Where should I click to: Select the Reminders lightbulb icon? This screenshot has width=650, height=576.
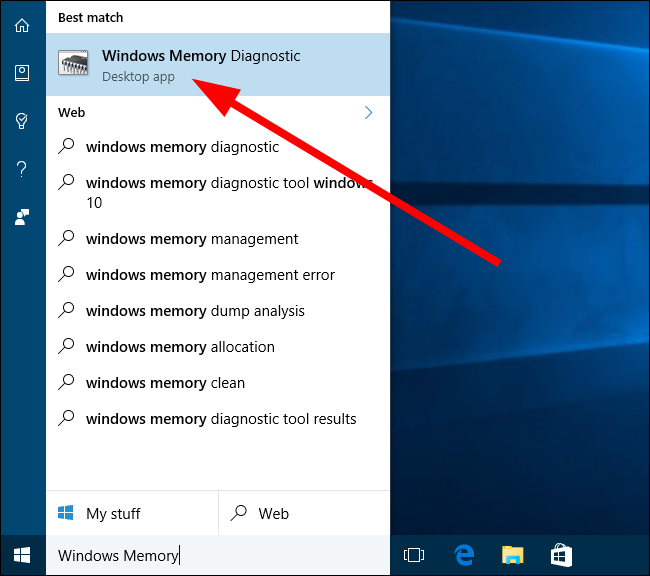point(22,121)
